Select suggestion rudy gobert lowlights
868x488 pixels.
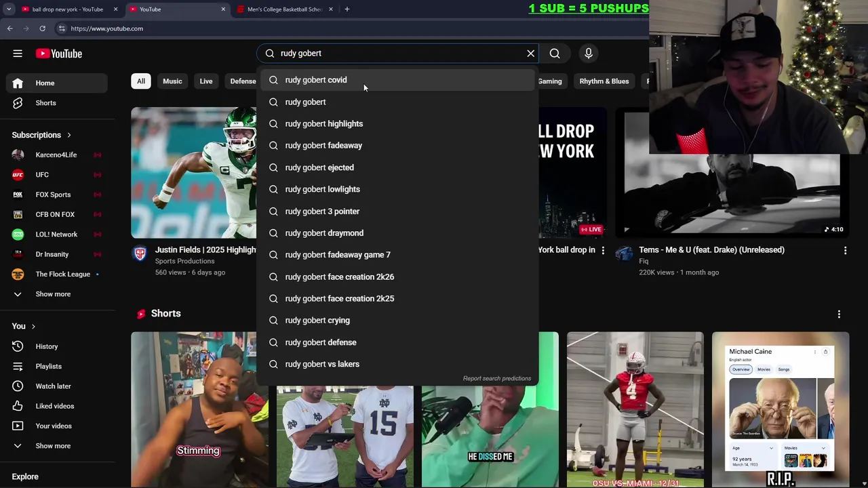pyautogui.click(x=397, y=189)
